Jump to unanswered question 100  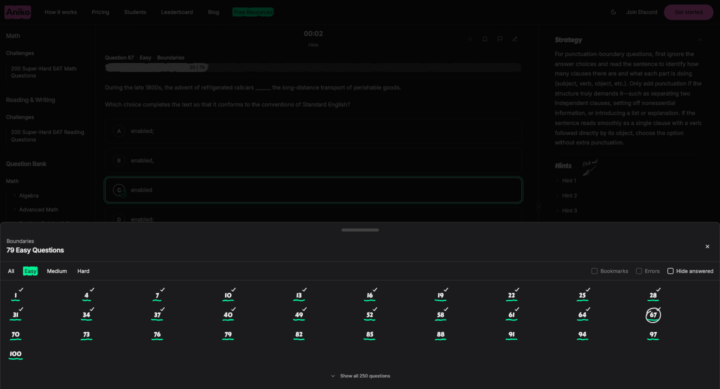(x=16, y=354)
